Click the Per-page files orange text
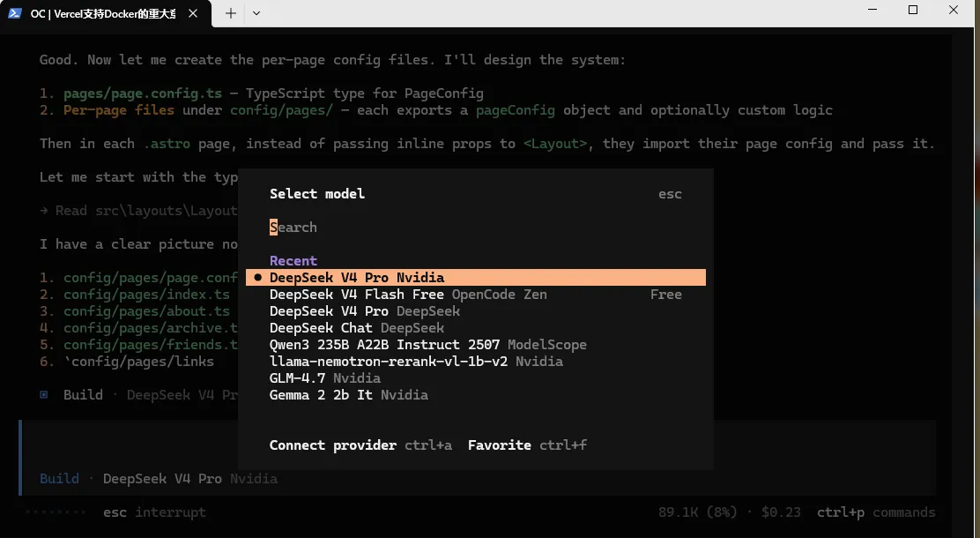This screenshot has width=980, height=538. [119, 110]
